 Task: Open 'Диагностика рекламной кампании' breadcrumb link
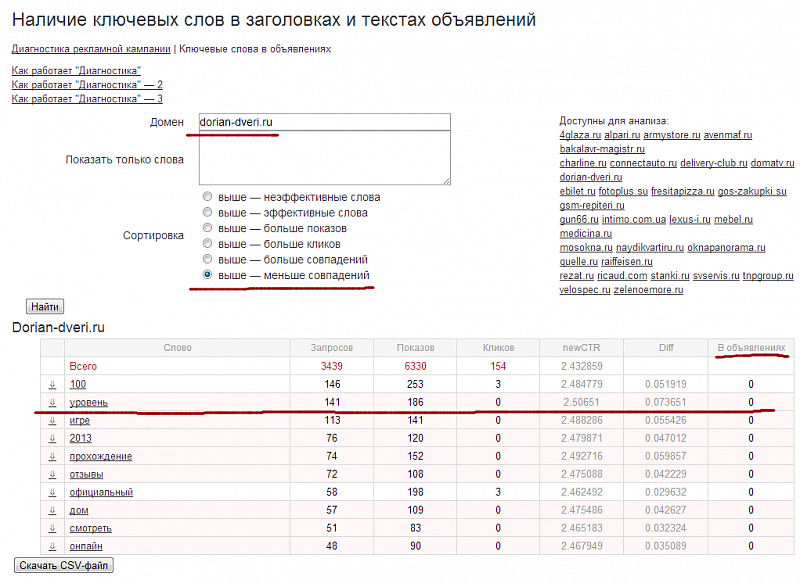pos(91,48)
